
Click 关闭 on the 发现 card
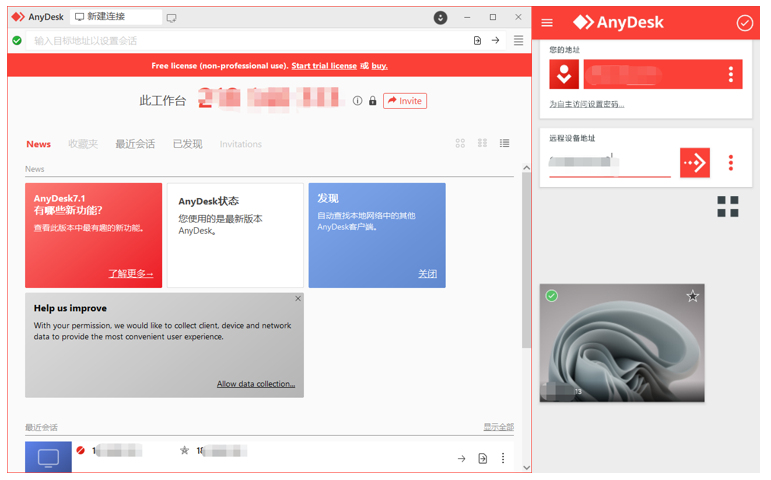(427, 274)
